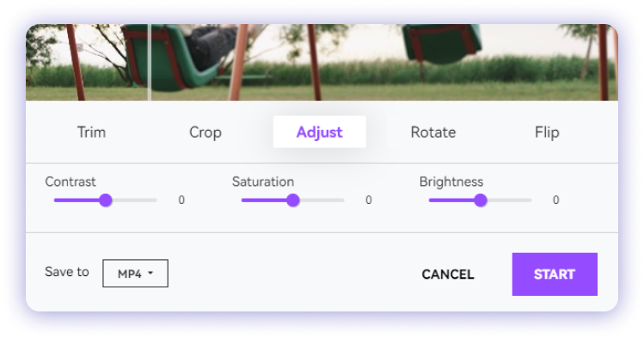Click the Contrast slider handle
Image resolution: width=644 pixels, height=339 pixels.
coord(106,200)
